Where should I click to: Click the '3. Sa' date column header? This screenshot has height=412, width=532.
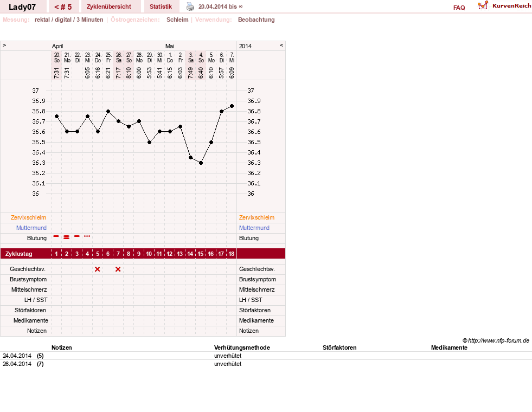point(191,57)
